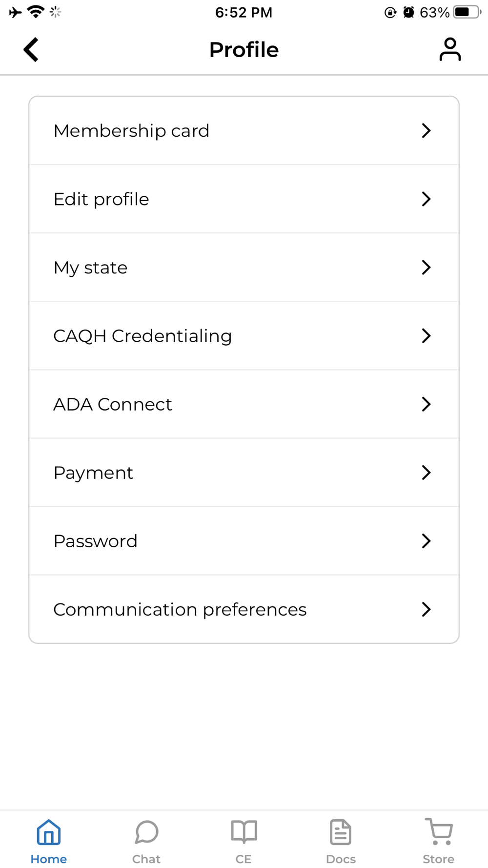The image size is (488, 868).
Task: Expand the ADA Connect chevron
Action: point(426,404)
